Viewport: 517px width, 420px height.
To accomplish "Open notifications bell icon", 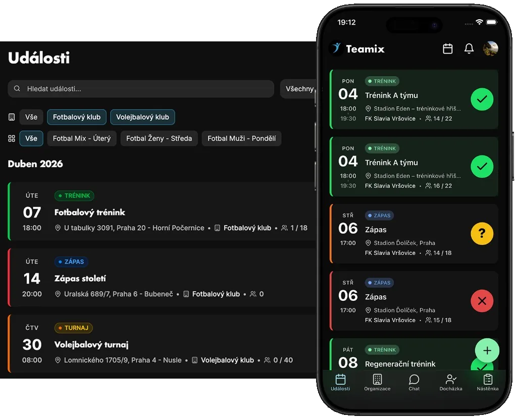I will point(469,48).
